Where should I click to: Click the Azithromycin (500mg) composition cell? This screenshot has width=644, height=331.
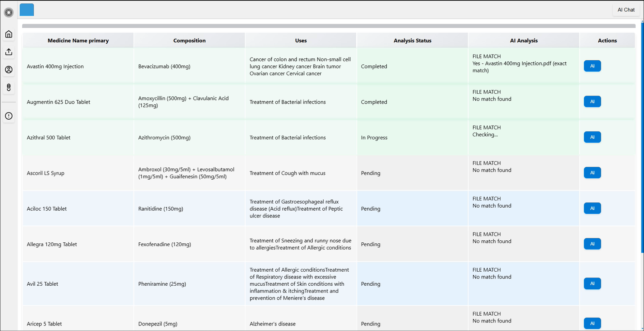(189, 138)
